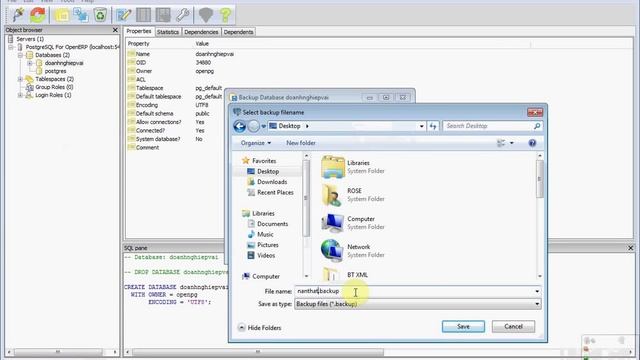This screenshot has height=360, width=640.
Task: Click the search magnifier in Search Desktop box
Action: (x=537, y=126)
